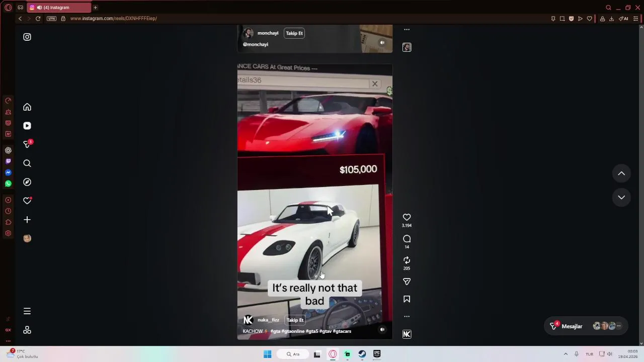Open more options in the Mesajlar pill
Viewport: 644px width, 362px height.
coord(619,326)
